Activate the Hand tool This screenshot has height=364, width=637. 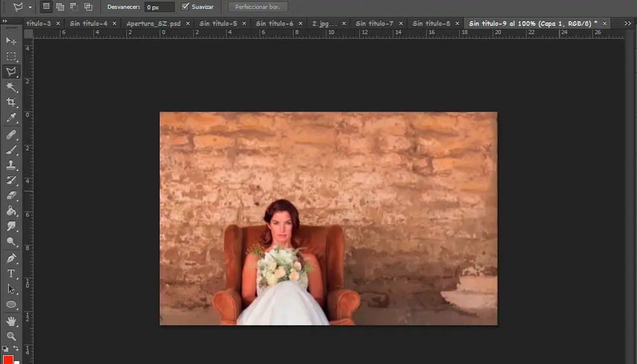(x=11, y=321)
